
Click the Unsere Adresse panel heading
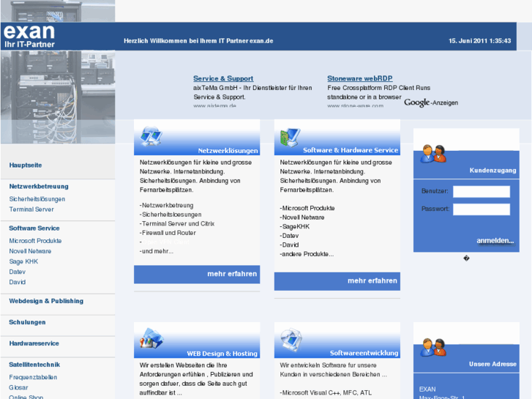492,364
